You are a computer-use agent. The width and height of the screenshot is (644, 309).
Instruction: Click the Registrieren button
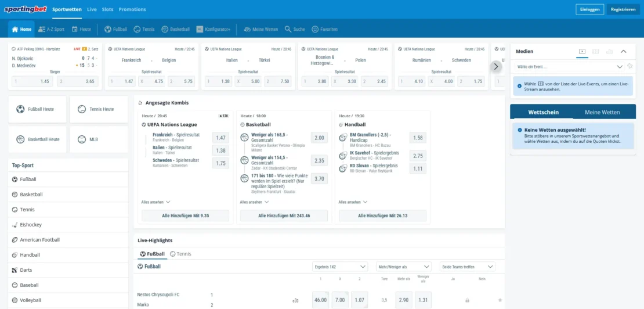coord(623,9)
